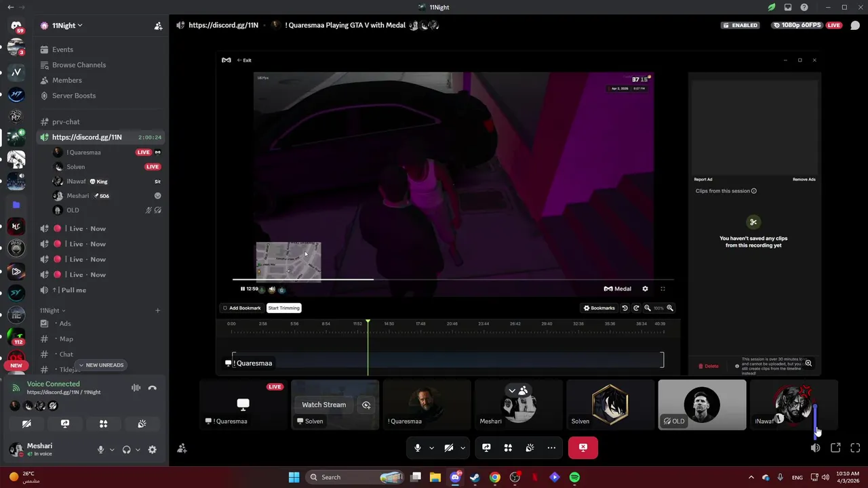868x488 pixels.
Task: Jump to NEW UNREADS
Action: coord(101,365)
